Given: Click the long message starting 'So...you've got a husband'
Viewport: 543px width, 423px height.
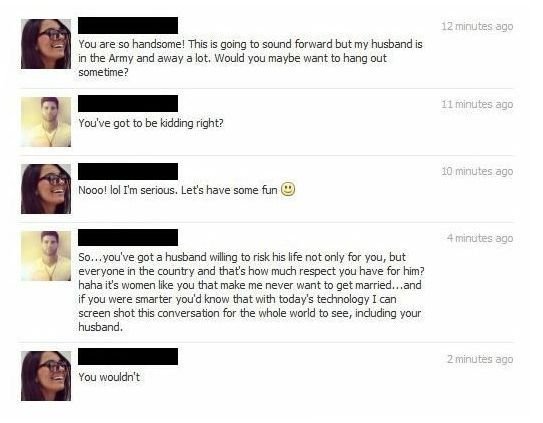Looking at the screenshot, I should point(251,292).
